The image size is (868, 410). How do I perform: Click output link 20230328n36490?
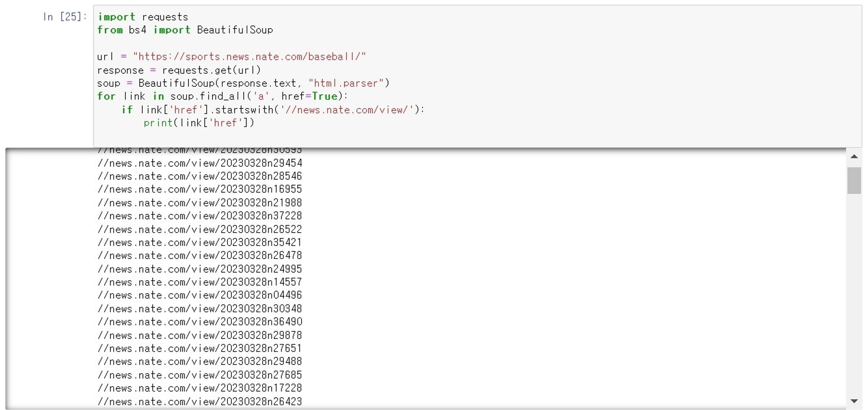point(200,322)
